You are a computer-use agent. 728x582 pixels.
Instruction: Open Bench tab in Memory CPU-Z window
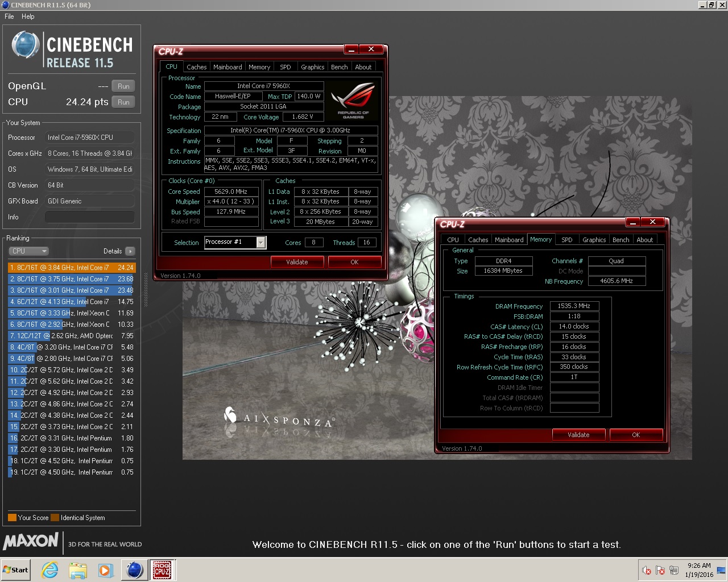coord(621,240)
